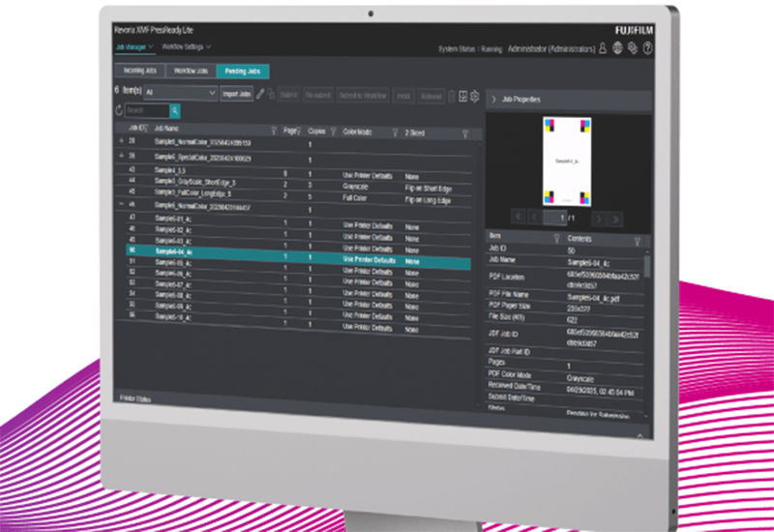
Task: Click the globe language icon in header
Action: tap(616, 47)
